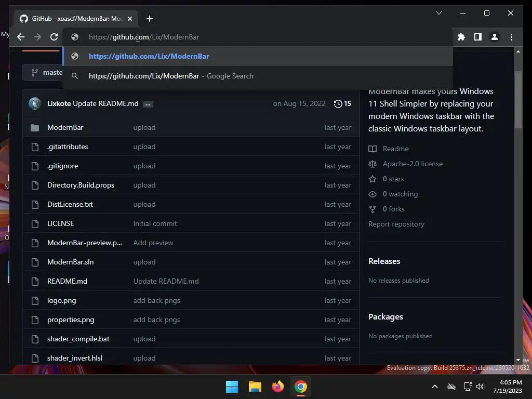The image size is (532, 399).
Task: Click the cloud sync tray icon
Action: pos(451,387)
